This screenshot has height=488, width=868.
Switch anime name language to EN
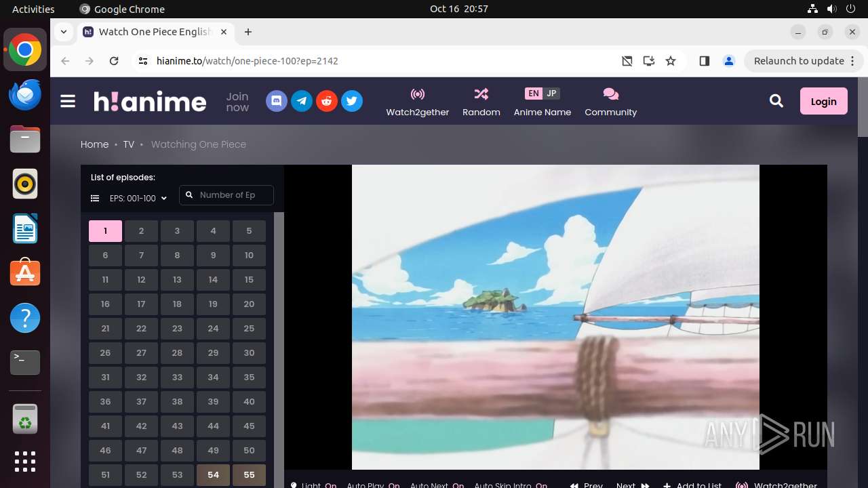(x=534, y=94)
